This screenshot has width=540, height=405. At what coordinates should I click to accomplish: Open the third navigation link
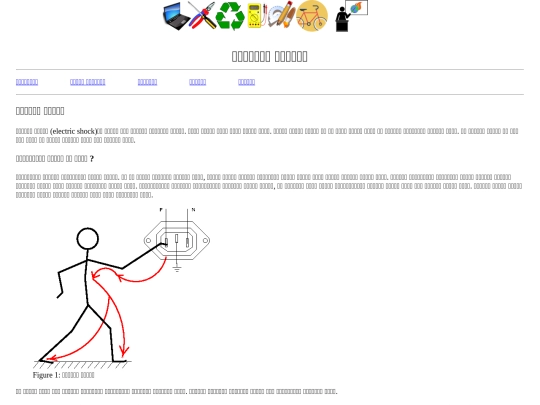click(147, 82)
